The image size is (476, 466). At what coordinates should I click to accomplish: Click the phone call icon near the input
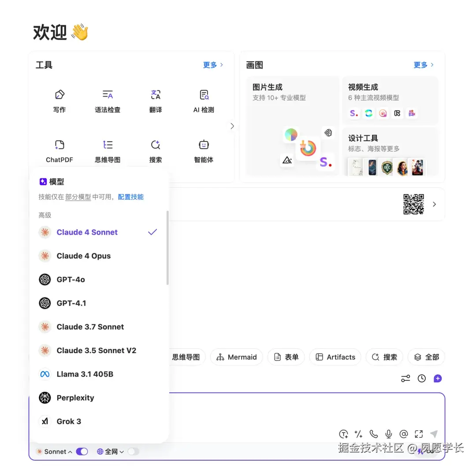coord(374,434)
